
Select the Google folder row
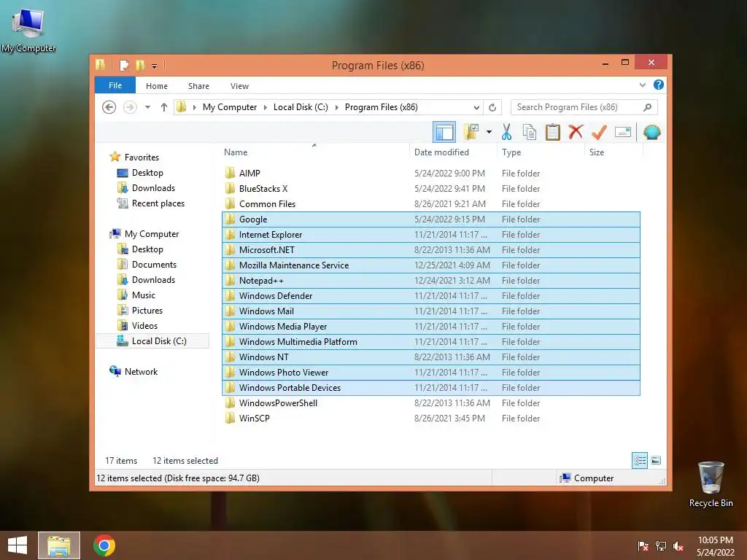(430, 219)
